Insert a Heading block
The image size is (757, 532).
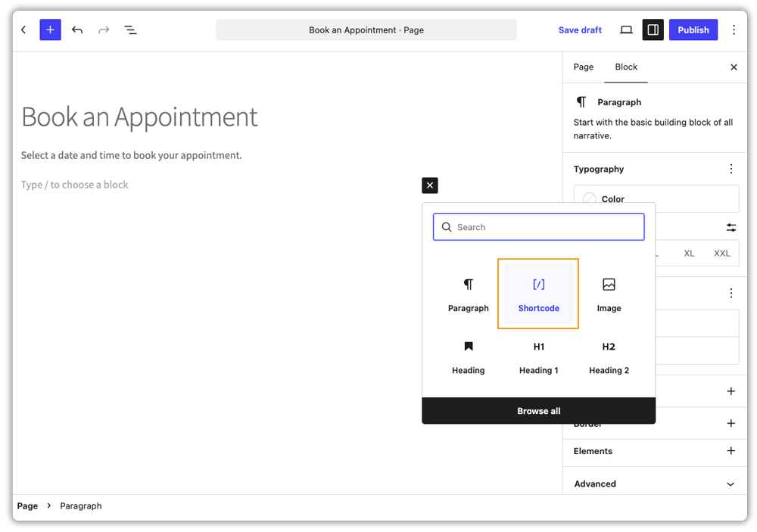point(469,357)
